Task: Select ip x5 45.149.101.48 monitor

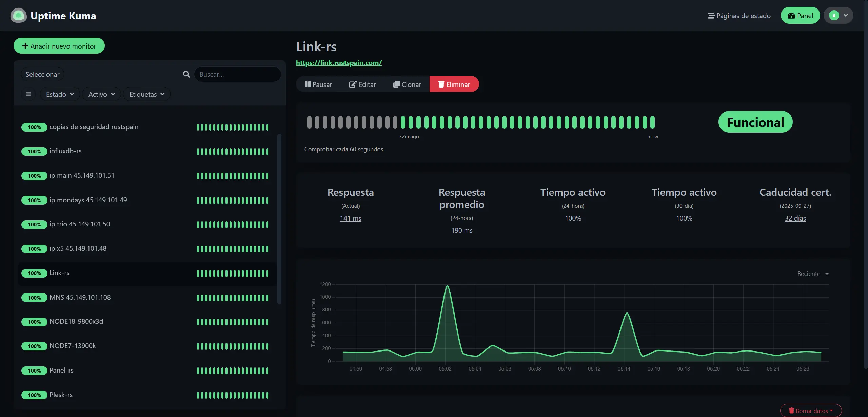Action: 147,249
